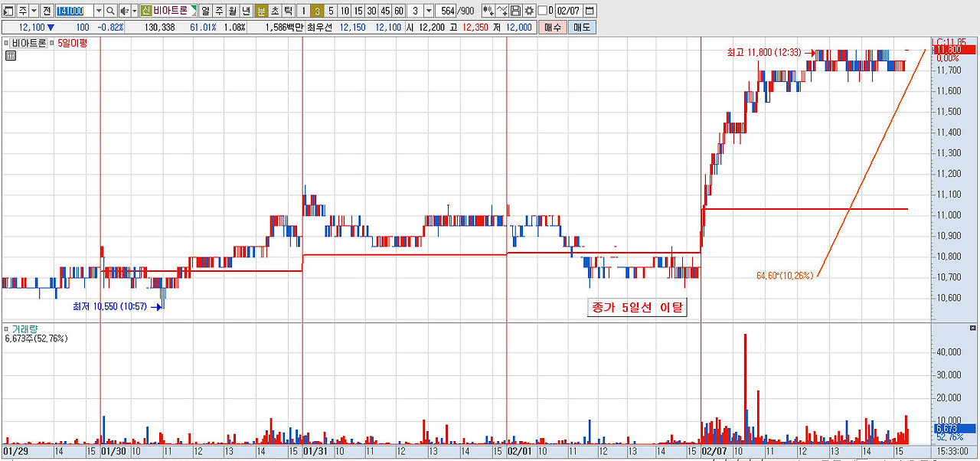Click the small box before 거래량 label
Screen dimensions: 980x461
[x=7, y=328]
